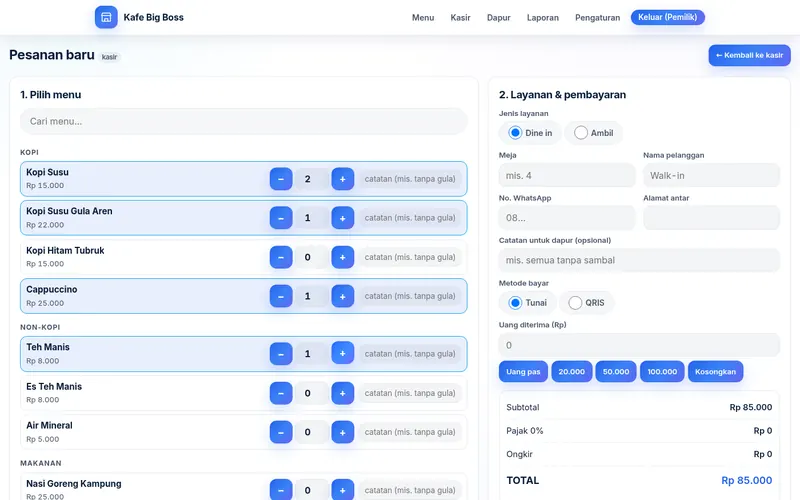Click Kosongkan to clear cash amount
800x500 pixels.
pyautogui.click(x=715, y=371)
